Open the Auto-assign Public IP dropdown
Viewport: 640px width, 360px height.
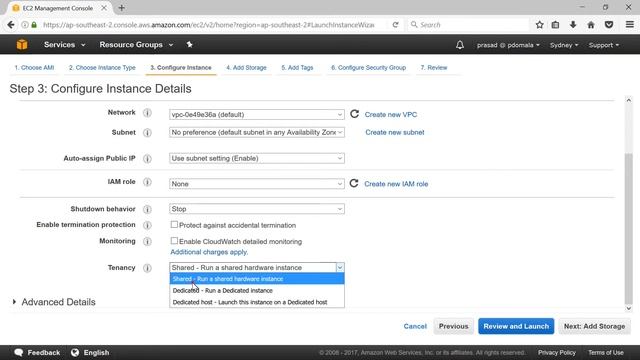pyautogui.click(x=257, y=158)
